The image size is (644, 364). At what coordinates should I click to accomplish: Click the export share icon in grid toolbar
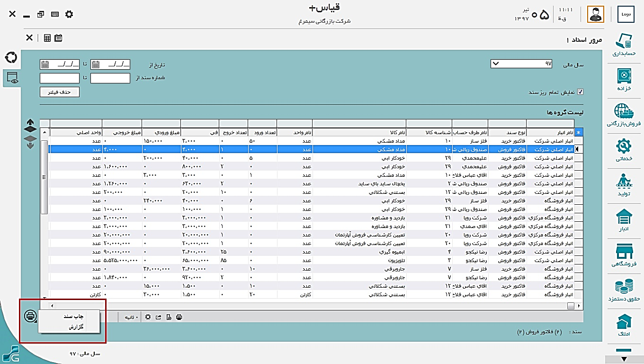(x=158, y=317)
